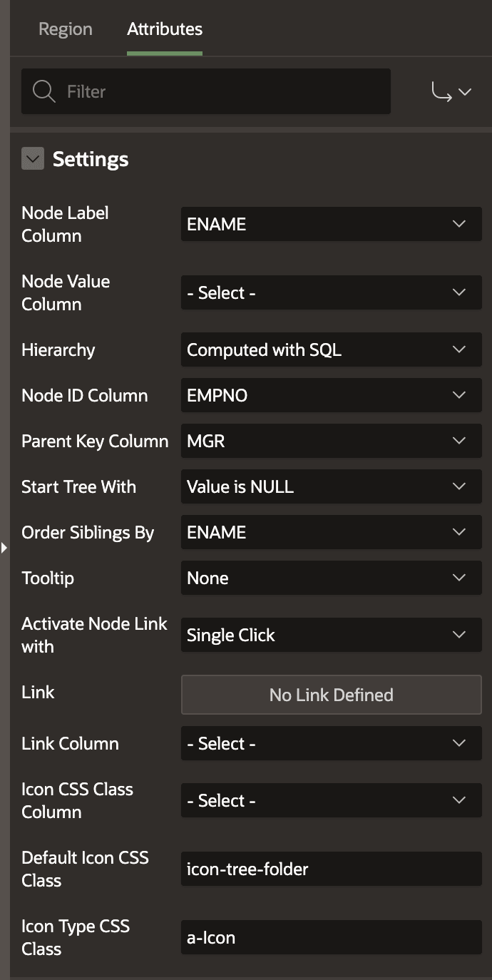Expand the left panel splitter arrow
492x980 pixels.
pyautogui.click(x=4, y=548)
